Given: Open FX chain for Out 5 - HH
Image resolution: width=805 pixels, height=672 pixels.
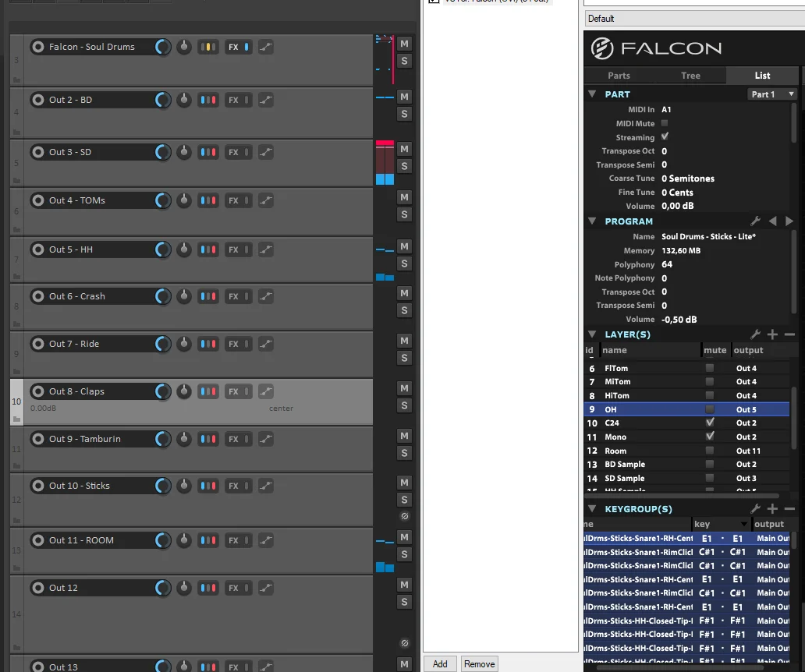Looking at the screenshot, I should 233,249.
